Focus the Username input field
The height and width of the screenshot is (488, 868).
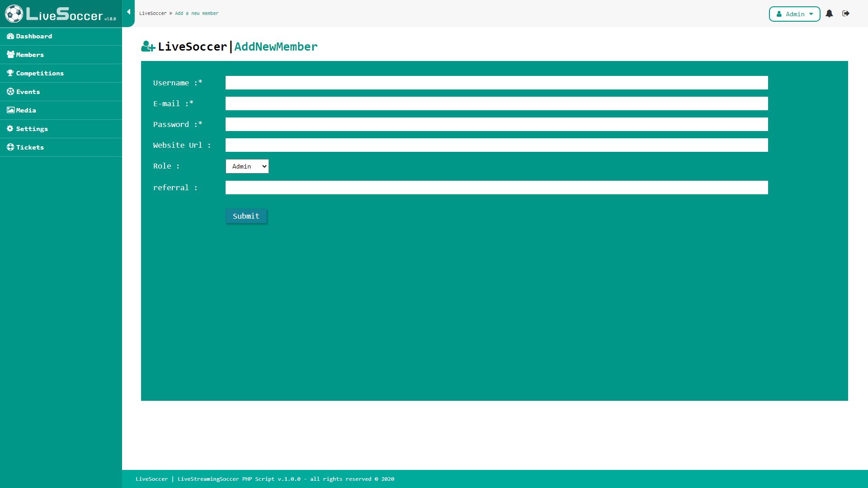(496, 83)
